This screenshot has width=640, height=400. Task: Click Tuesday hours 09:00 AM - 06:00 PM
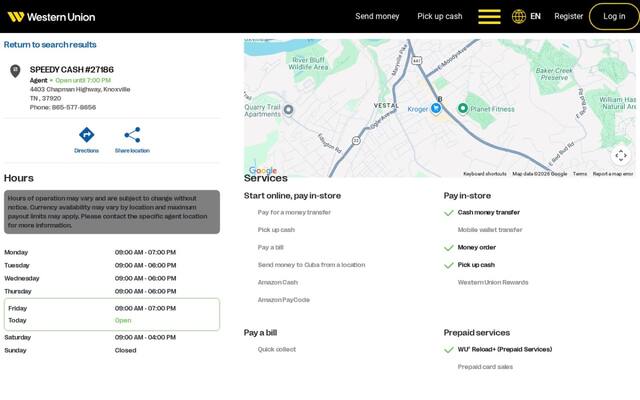[145, 265]
